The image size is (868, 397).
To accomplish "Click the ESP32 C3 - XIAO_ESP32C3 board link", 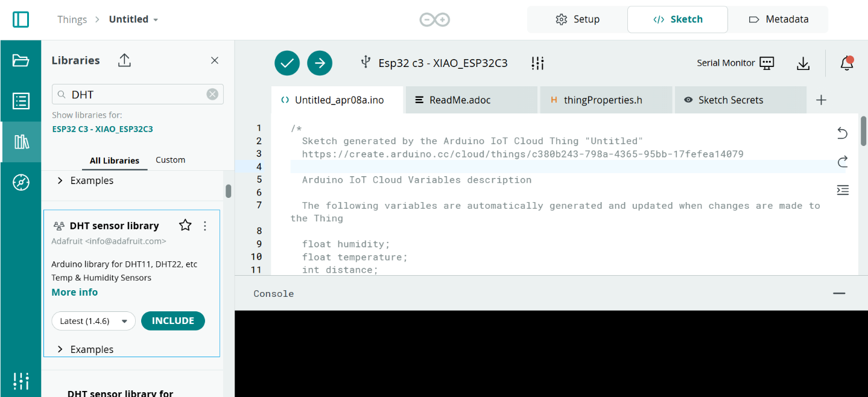I will tap(103, 129).
